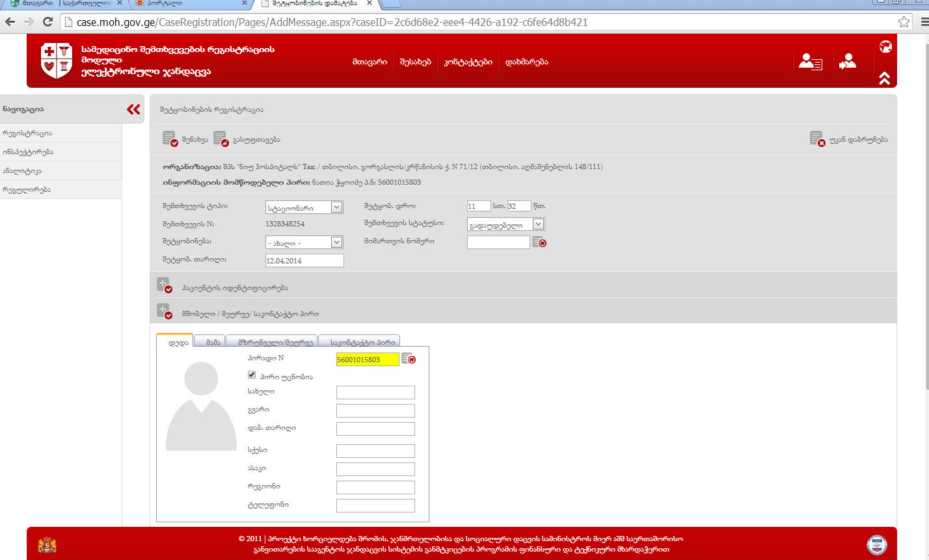Switch to the 'საკონტაქტო პირი' tab

tap(362, 342)
